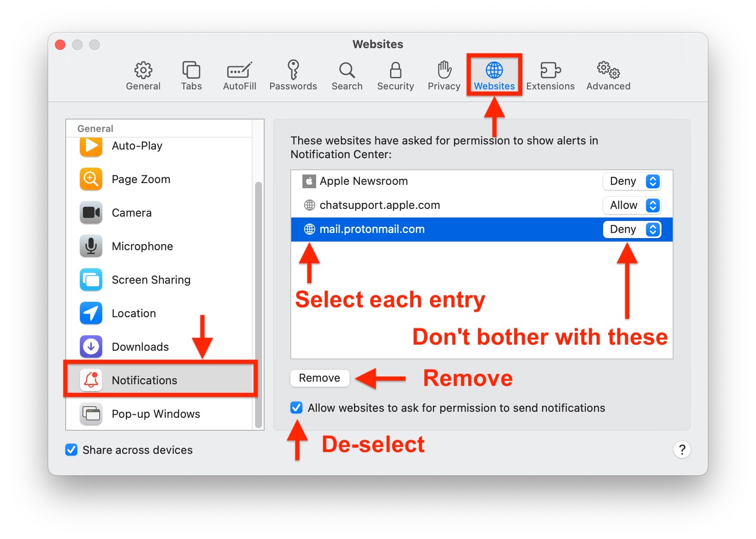Open the Privacy hand icon

(x=444, y=70)
